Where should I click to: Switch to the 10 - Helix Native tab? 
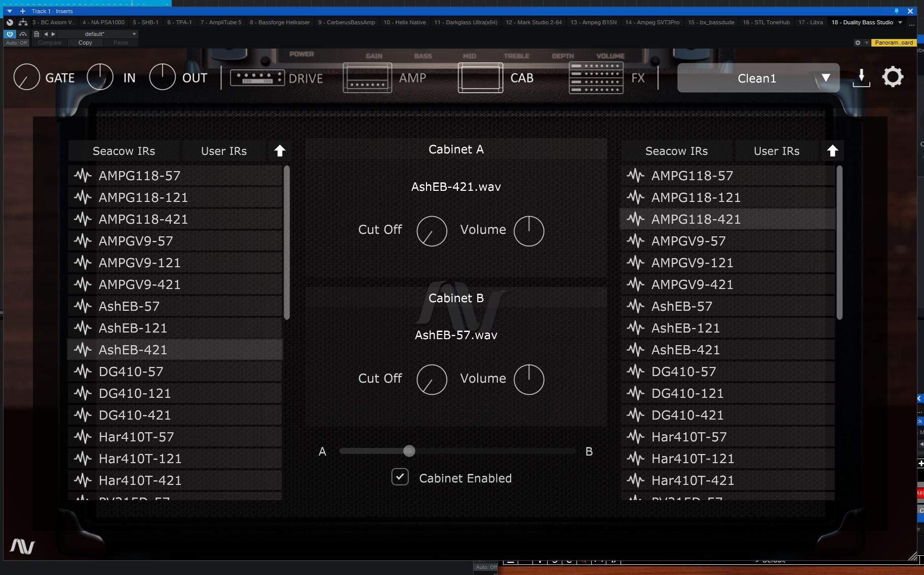coord(405,22)
